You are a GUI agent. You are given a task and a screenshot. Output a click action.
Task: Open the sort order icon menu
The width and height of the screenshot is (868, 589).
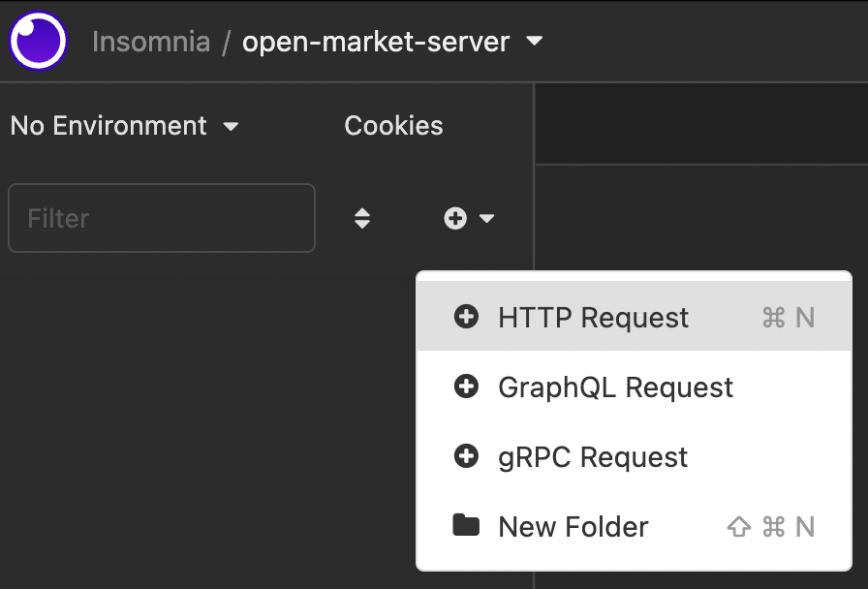(x=362, y=218)
